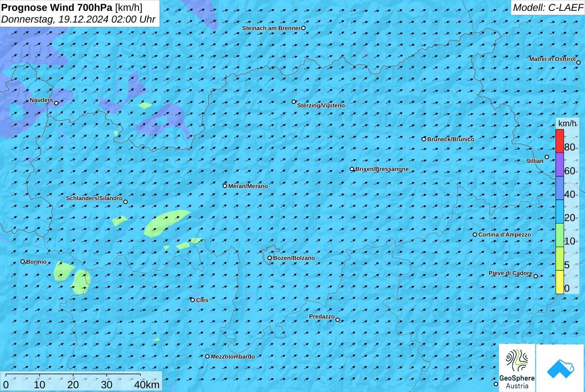
Task: Click the blue cloud arrow logo
Action: [x=560, y=368]
